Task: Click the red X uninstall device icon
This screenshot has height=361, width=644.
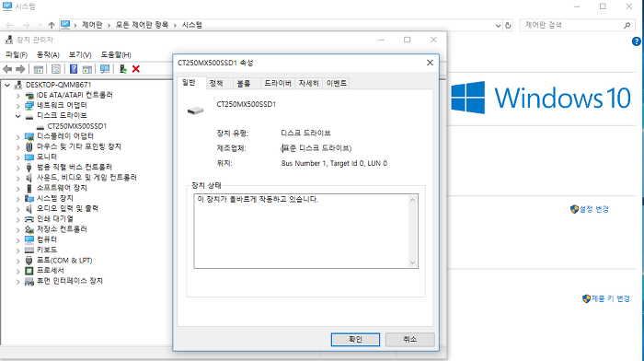Action: tap(136, 69)
